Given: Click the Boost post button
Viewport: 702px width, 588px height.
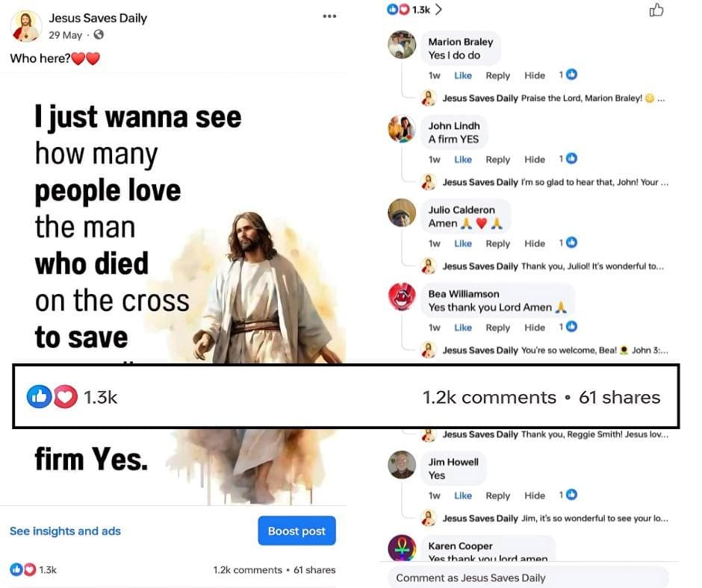Looking at the screenshot, I should click(x=296, y=531).
